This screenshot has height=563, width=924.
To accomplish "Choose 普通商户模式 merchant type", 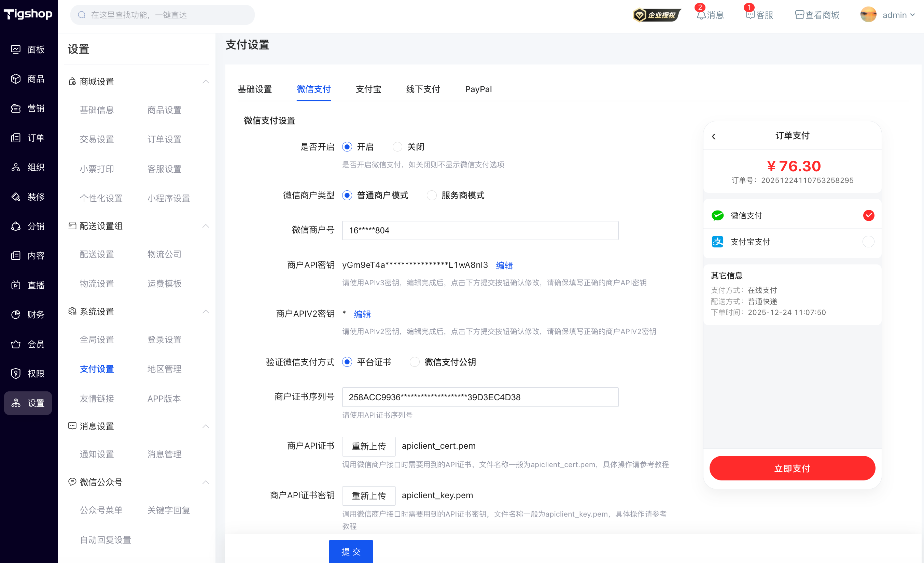I will (347, 195).
